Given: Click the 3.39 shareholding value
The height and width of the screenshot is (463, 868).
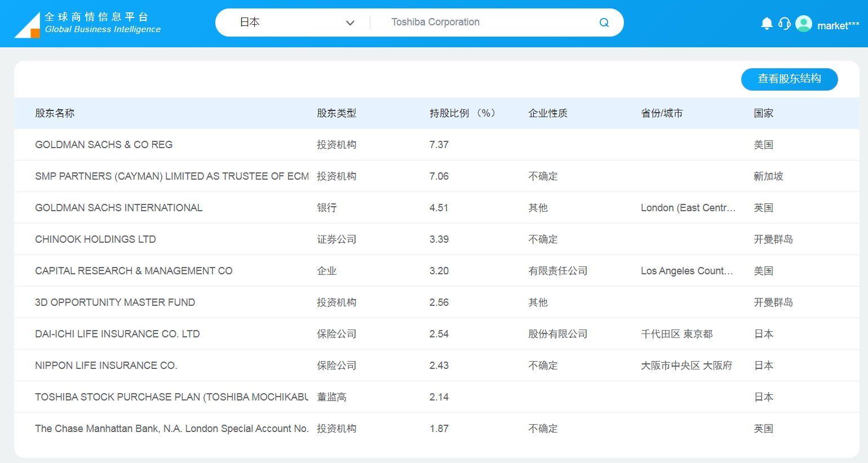Looking at the screenshot, I should pyautogui.click(x=439, y=239).
